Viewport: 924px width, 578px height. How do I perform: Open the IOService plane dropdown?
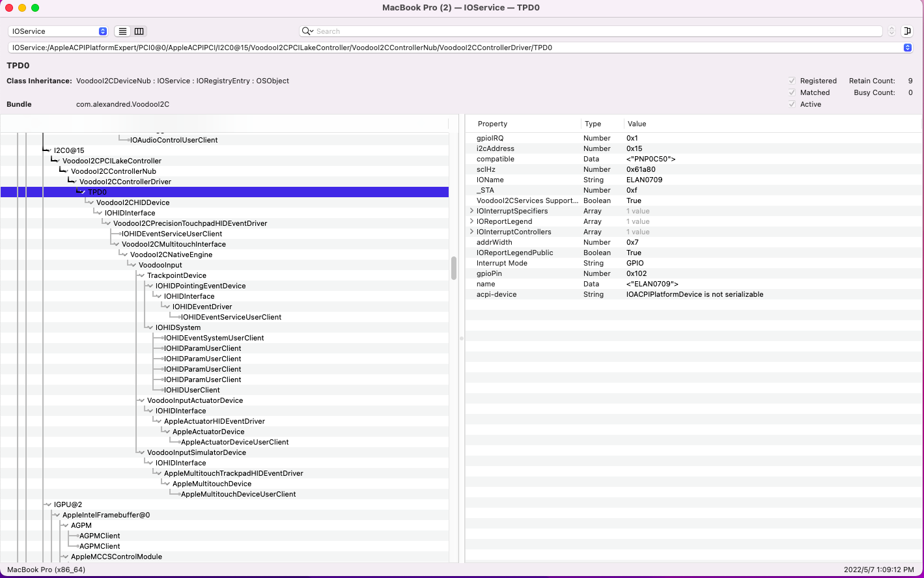(x=58, y=31)
